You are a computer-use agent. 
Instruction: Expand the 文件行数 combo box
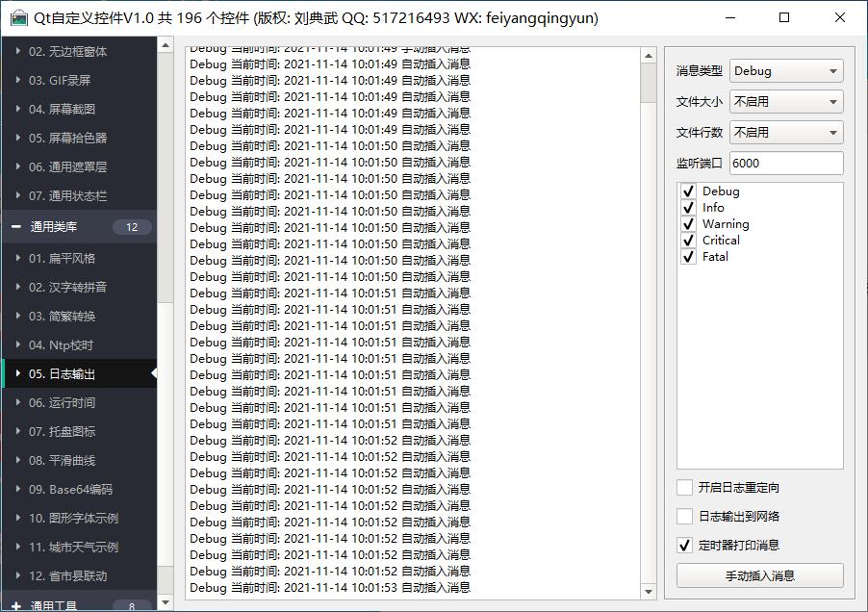point(786,133)
